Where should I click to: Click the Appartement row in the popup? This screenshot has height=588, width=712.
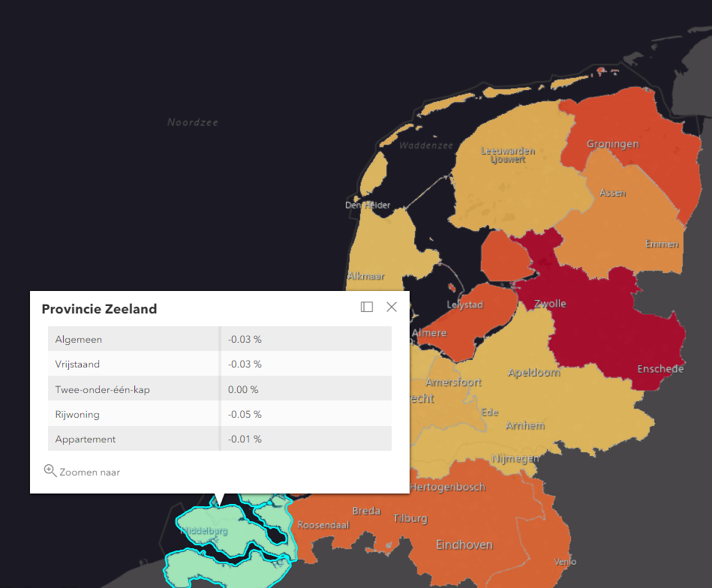click(133, 438)
